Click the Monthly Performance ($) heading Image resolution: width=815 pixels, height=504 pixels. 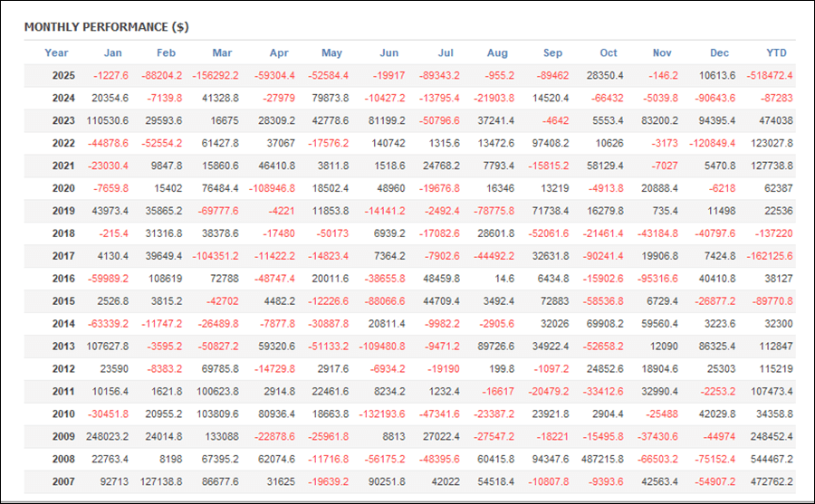pos(106,27)
